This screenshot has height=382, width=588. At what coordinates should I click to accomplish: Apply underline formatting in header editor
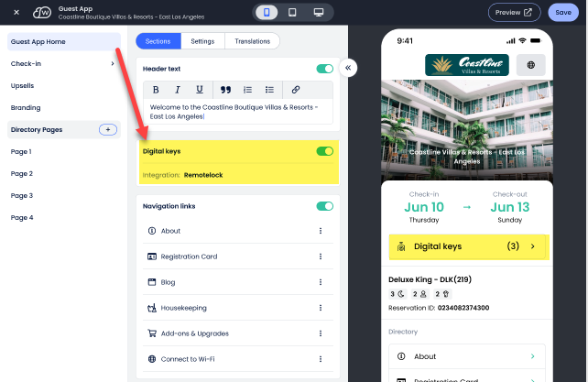pyautogui.click(x=200, y=90)
